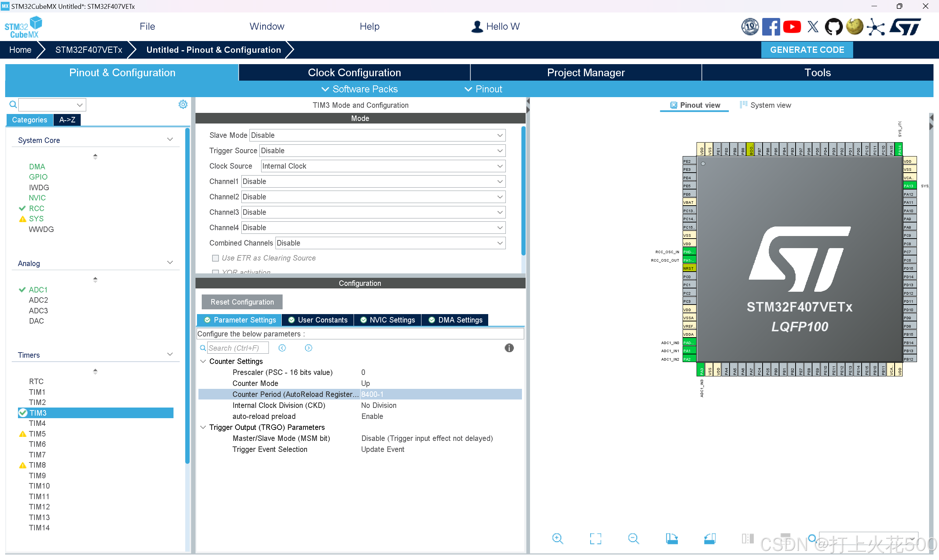This screenshot has width=939, height=560.
Task: Click the zoom out icon below pinout
Action: (633, 538)
